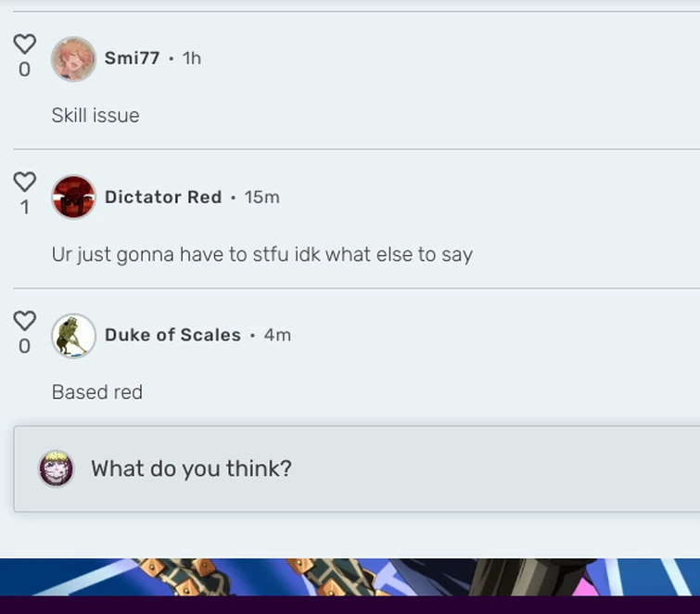
Task: Select the "Ur just gonna have to stfu" comment
Action: 262,254
